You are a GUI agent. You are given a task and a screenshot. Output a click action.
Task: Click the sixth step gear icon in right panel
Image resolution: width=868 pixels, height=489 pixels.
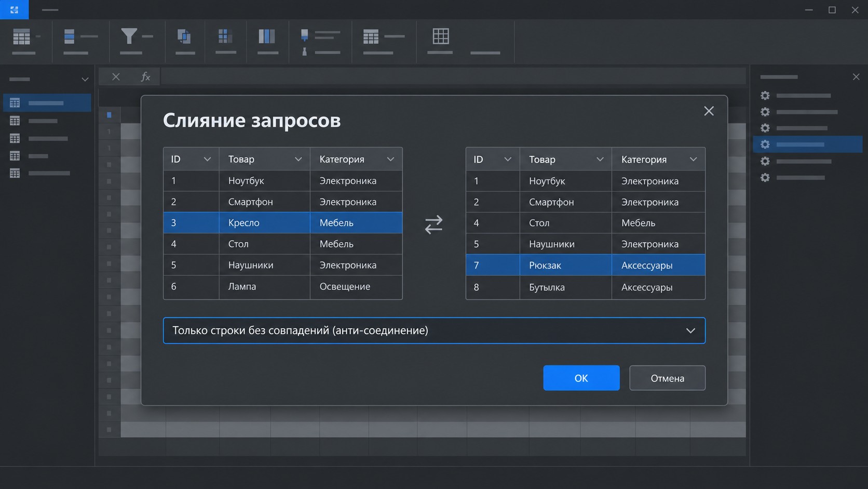click(x=765, y=178)
